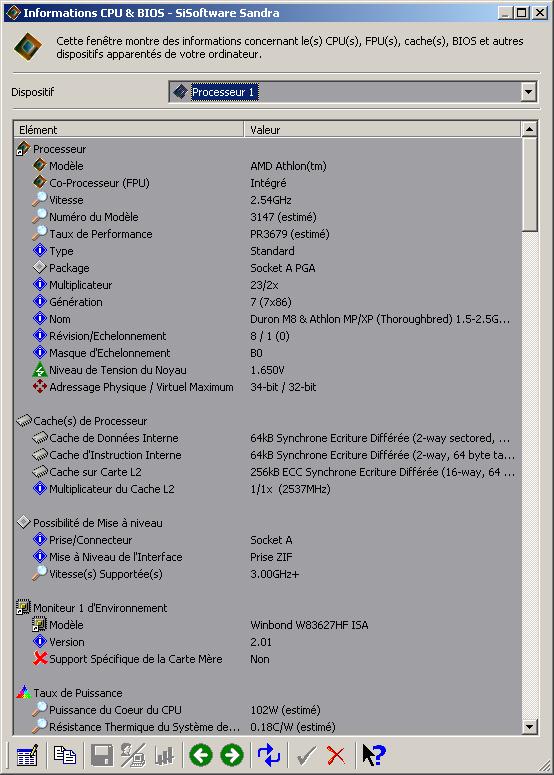This screenshot has height=775, width=554.
Task: Click the green back arrow button
Action: tap(201, 755)
